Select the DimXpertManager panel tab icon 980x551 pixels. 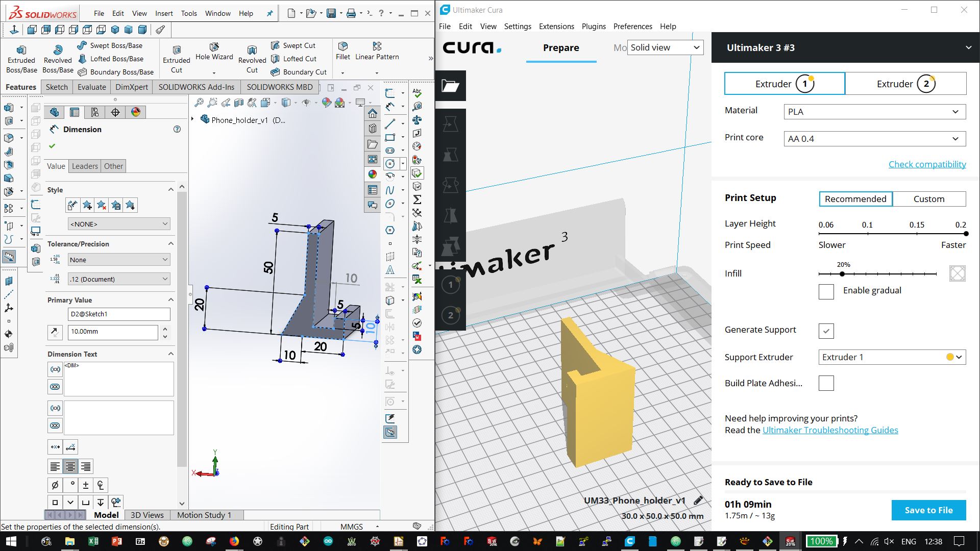coord(115,112)
